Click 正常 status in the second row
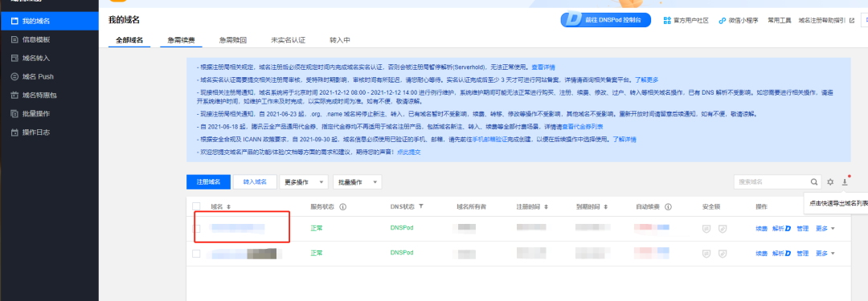The width and height of the screenshot is (868, 301). click(x=317, y=253)
